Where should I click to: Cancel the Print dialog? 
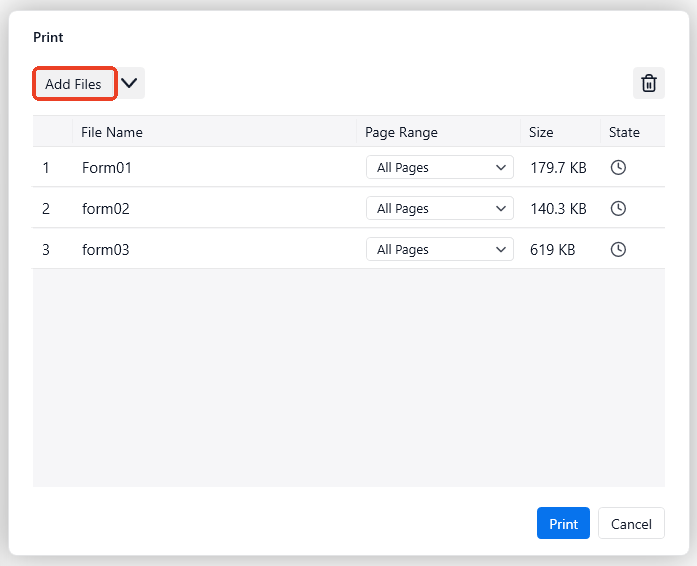click(631, 524)
